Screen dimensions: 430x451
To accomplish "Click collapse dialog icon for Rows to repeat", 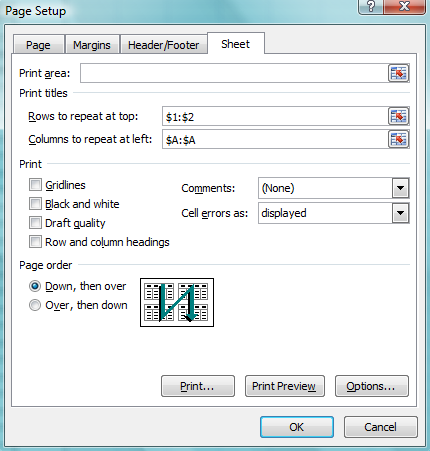I will (398, 116).
